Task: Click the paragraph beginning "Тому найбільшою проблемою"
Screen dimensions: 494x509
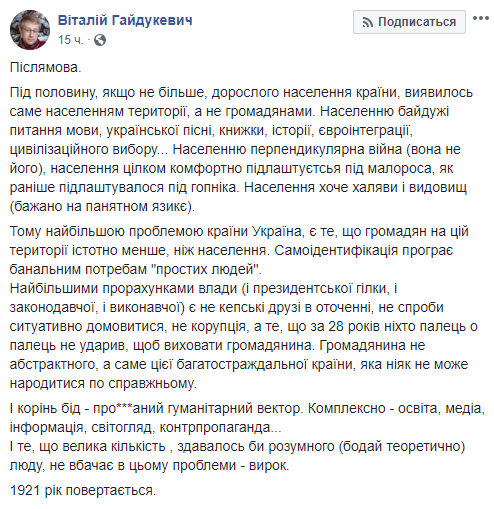Action: (x=239, y=250)
